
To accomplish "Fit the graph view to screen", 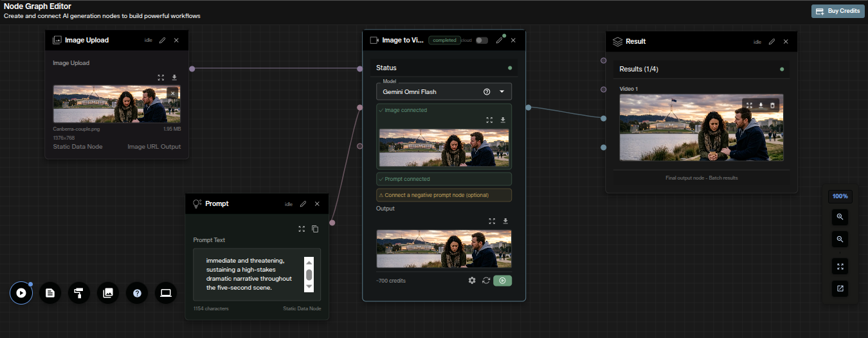I will pos(840,265).
